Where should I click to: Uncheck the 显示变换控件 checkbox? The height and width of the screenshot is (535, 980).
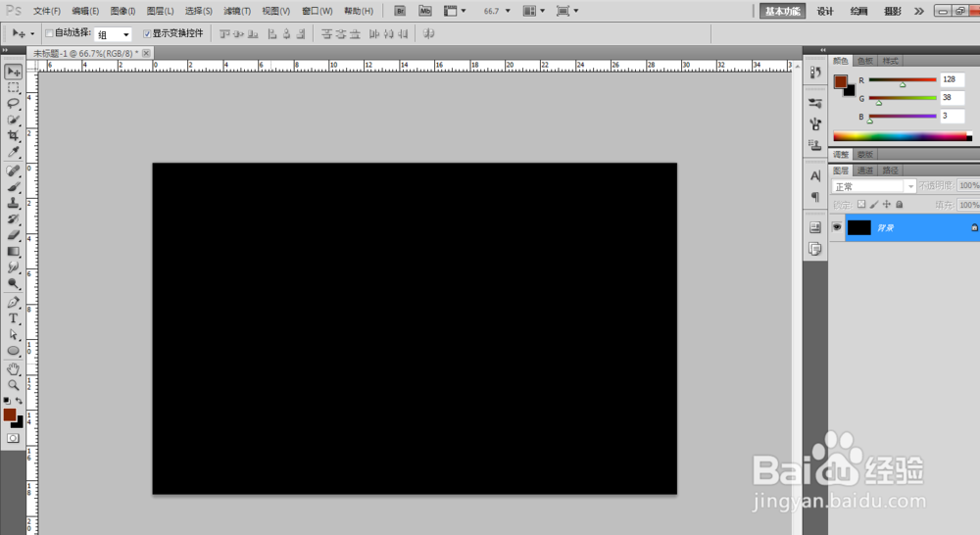147,33
